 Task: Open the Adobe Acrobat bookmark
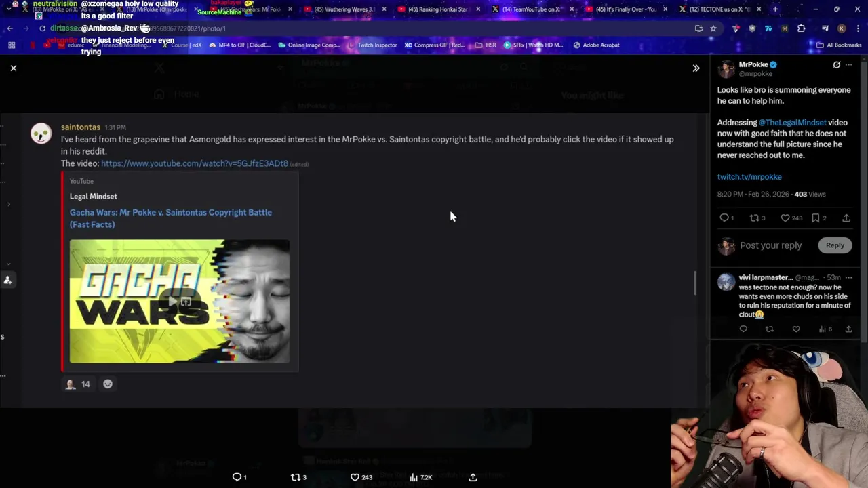click(x=596, y=45)
